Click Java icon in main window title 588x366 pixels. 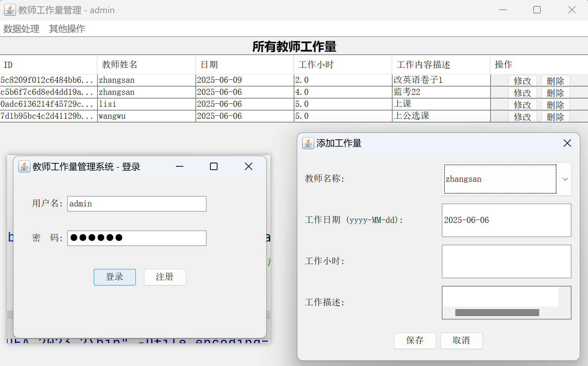(x=10, y=10)
